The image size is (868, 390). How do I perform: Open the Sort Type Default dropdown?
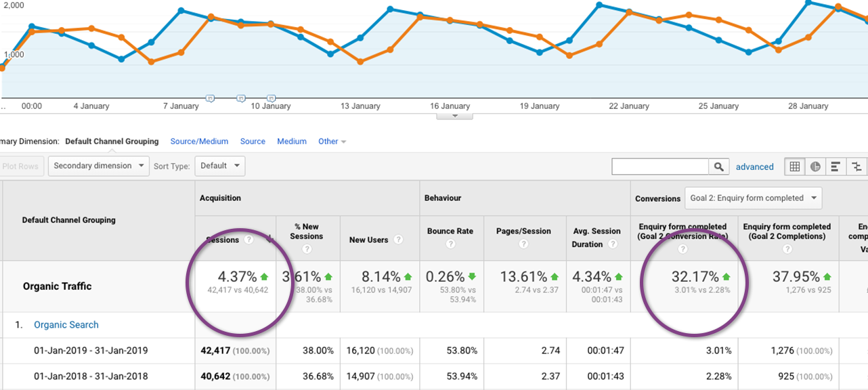[x=220, y=166]
